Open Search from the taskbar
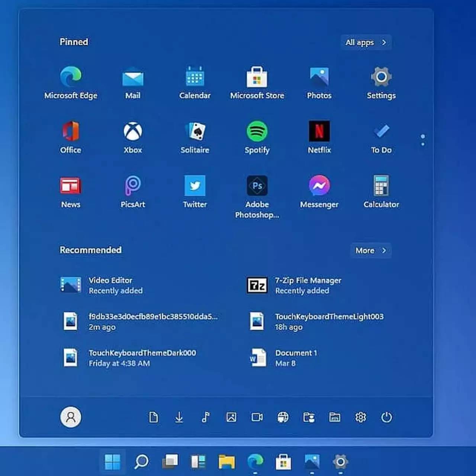This screenshot has height=476, width=476. pos(141,462)
